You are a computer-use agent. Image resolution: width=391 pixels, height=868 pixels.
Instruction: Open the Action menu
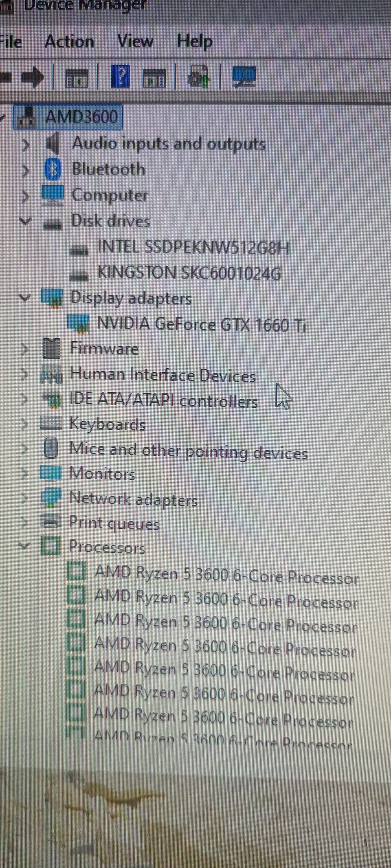[69, 42]
